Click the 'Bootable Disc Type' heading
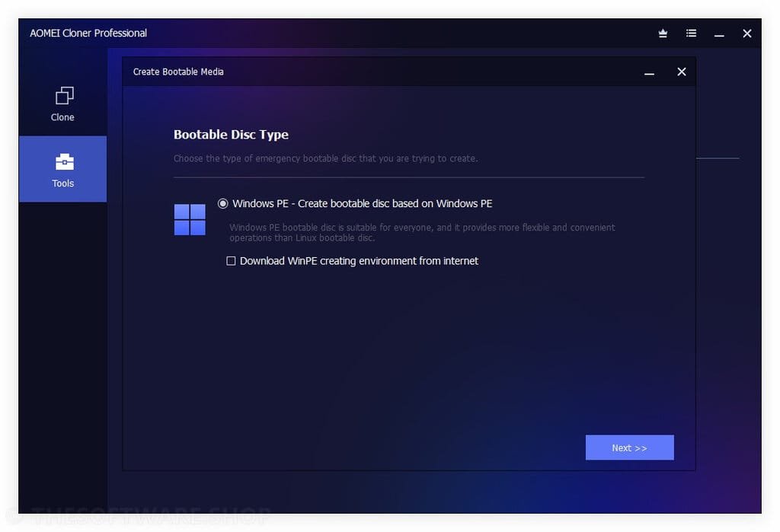Image resolution: width=780 pixels, height=532 pixels. tap(231, 135)
